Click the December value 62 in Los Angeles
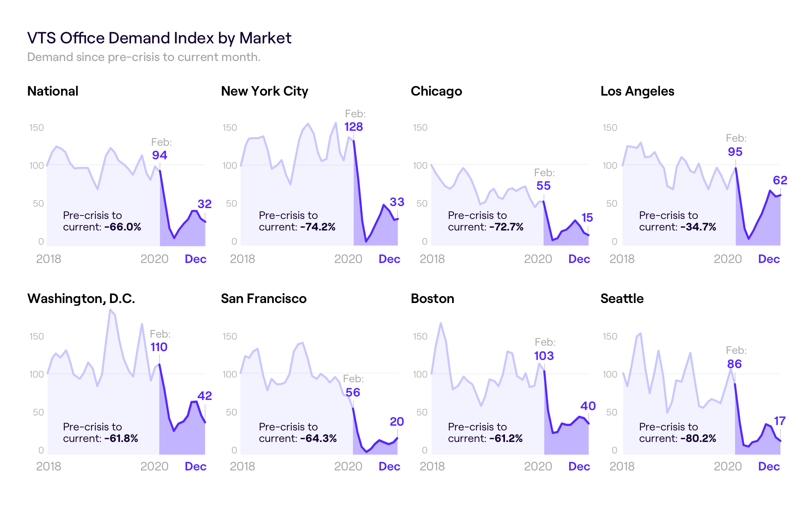Viewport: 812px width, 505px height. tap(780, 180)
